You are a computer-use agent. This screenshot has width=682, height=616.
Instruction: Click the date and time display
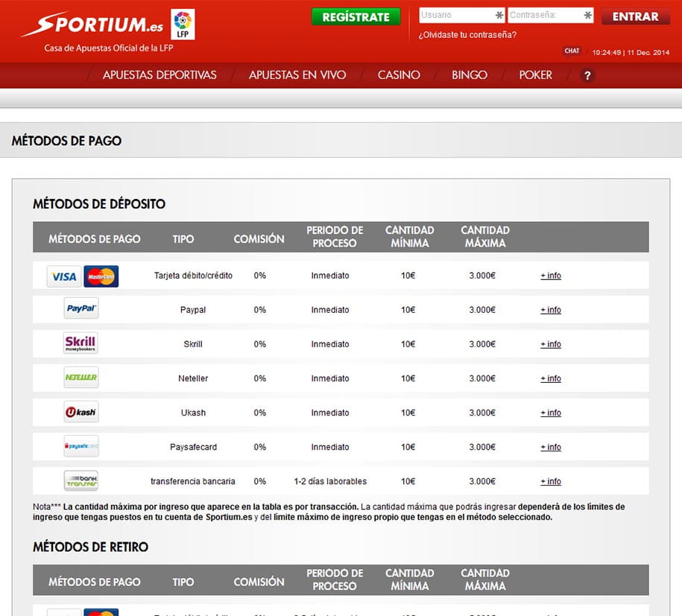click(x=631, y=53)
